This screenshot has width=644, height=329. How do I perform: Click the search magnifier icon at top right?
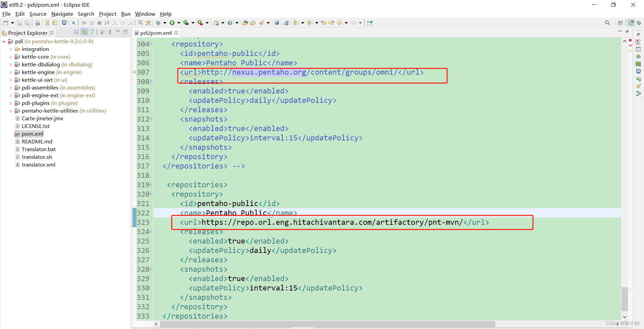(x=607, y=23)
